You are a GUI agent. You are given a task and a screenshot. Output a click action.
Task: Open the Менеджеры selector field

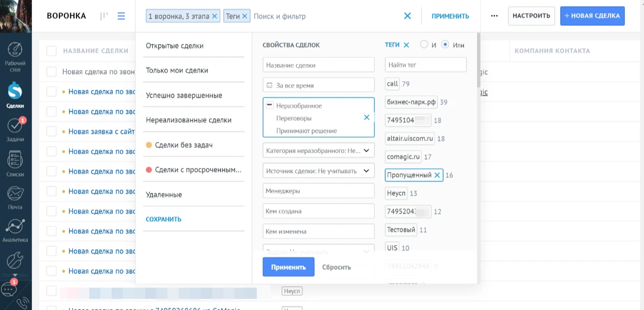click(319, 191)
